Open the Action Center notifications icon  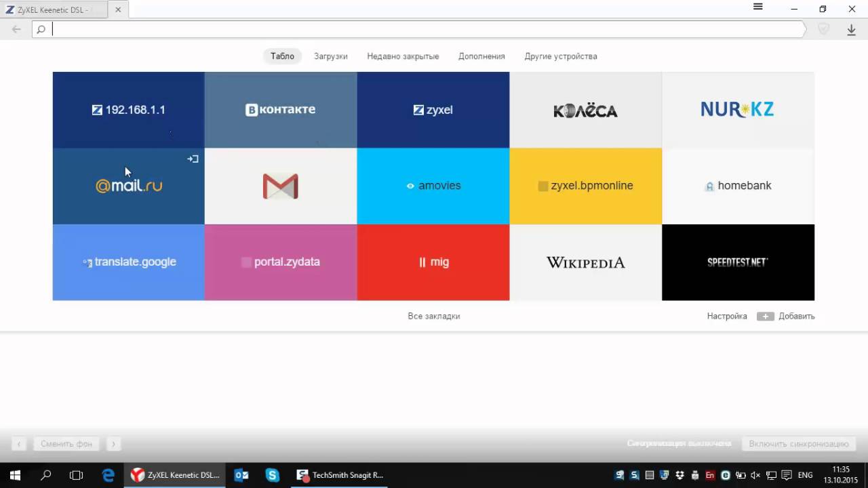pyautogui.click(x=787, y=475)
